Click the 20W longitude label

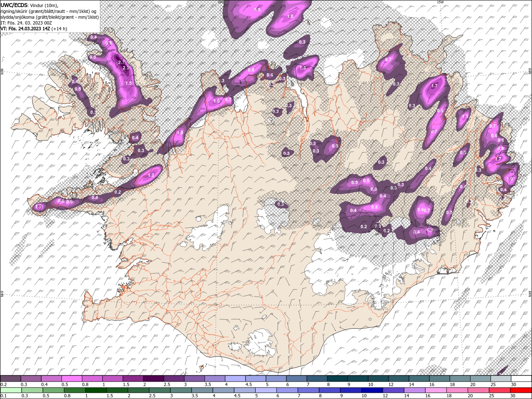click(221, 2)
